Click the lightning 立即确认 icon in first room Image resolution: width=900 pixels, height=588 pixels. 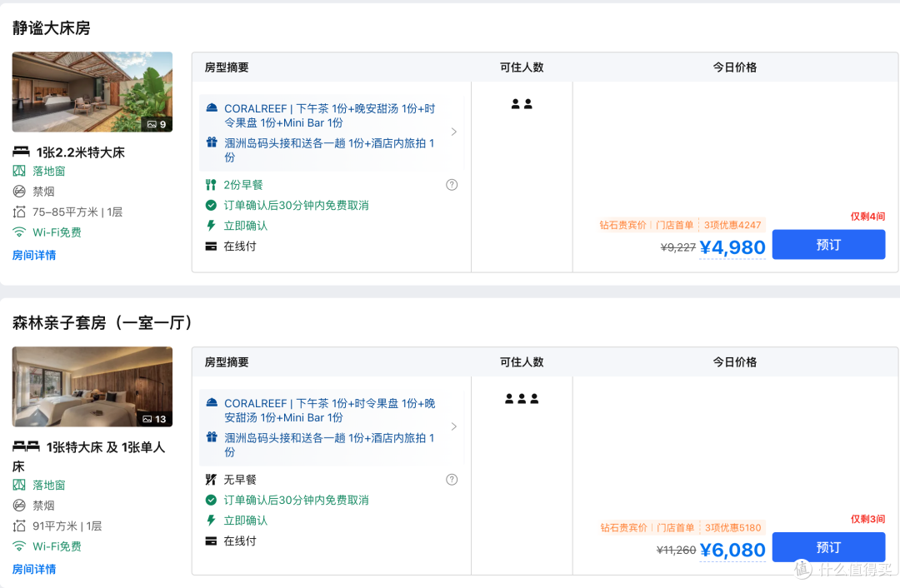pos(211,226)
